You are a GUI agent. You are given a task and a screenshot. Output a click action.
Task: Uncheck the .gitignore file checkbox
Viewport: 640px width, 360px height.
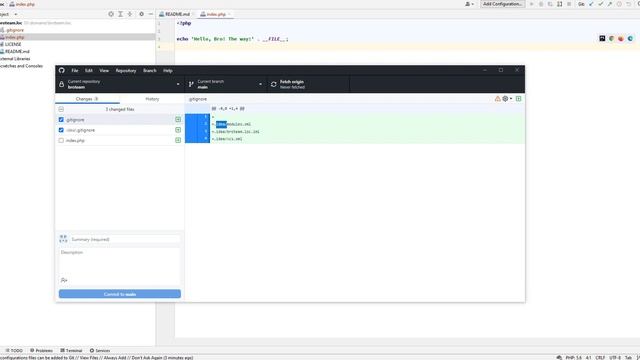(x=61, y=120)
